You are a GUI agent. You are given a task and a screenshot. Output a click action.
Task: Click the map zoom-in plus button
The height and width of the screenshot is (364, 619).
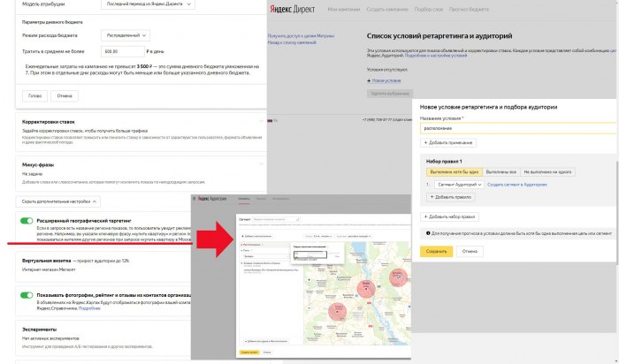[x=309, y=280]
